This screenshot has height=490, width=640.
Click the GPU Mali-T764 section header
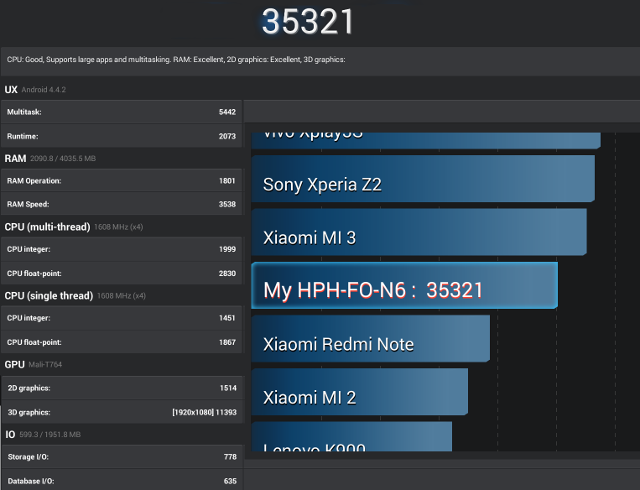point(33,364)
